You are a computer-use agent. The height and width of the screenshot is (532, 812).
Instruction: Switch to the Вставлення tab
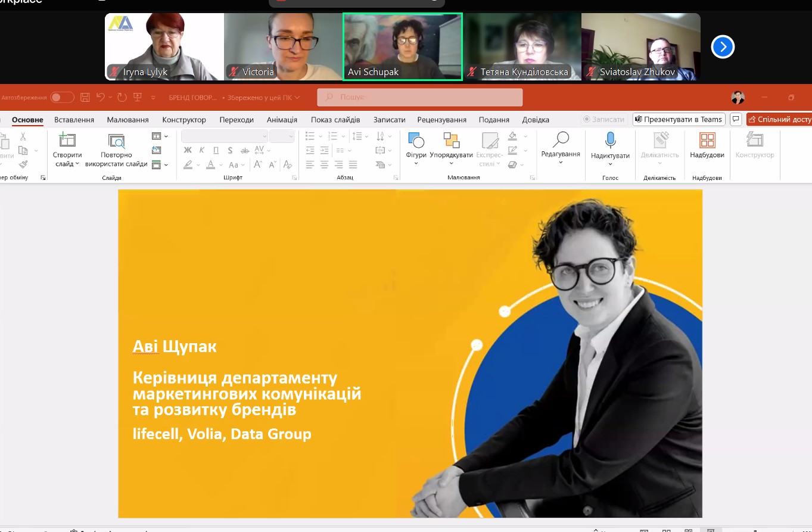[x=74, y=120]
